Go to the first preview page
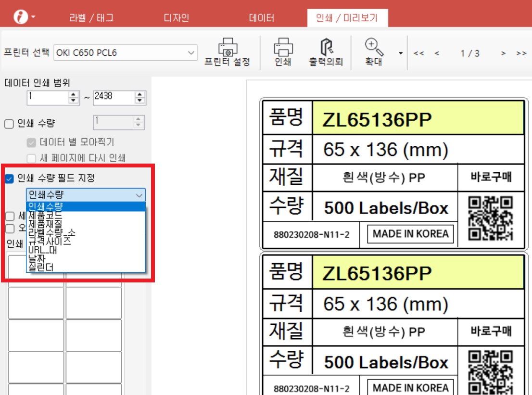The image size is (532, 395). coord(418,53)
